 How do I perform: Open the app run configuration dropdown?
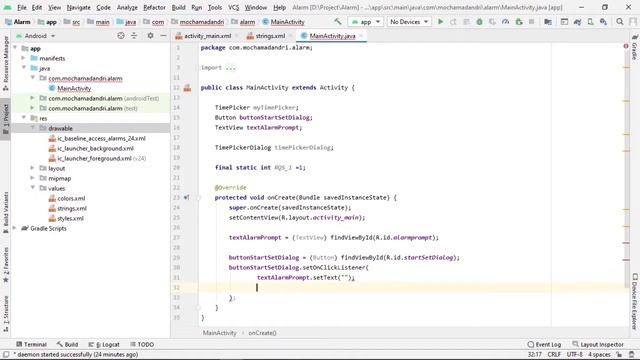pos(366,22)
